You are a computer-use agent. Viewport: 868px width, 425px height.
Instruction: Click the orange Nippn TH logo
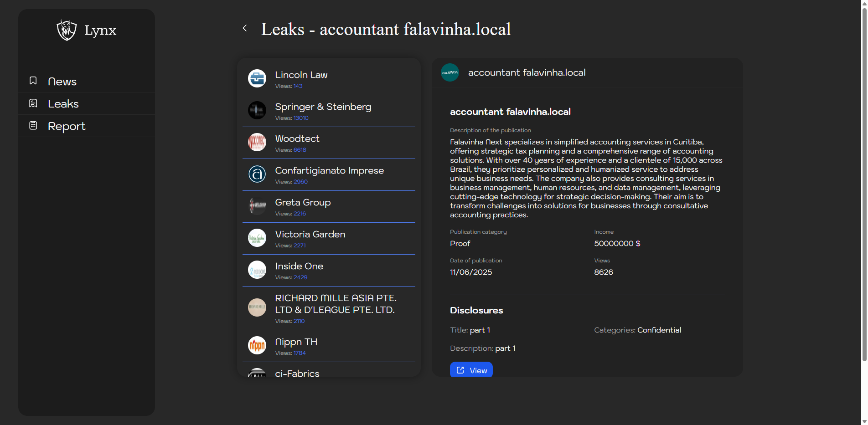point(257,345)
